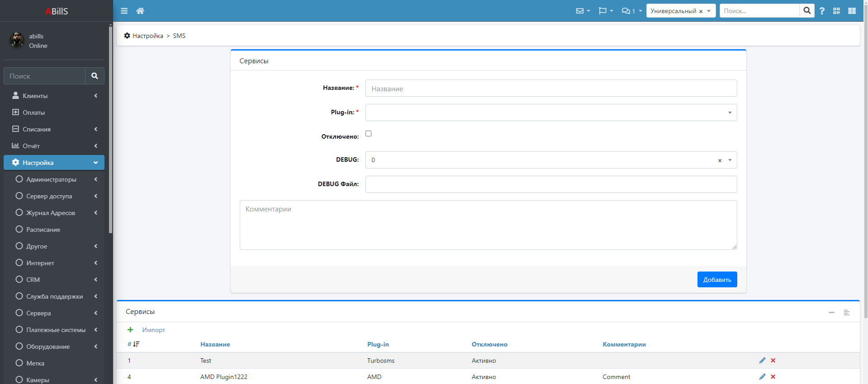Delete the AMD Plugin1222 row
The image size is (868, 384).
pos(773,377)
